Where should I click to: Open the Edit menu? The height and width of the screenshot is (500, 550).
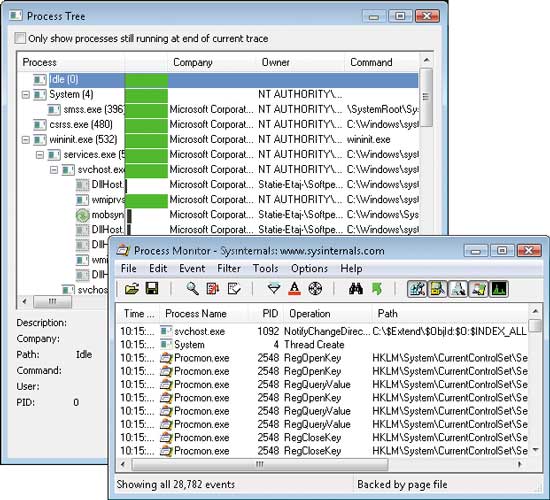pos(158,268)
